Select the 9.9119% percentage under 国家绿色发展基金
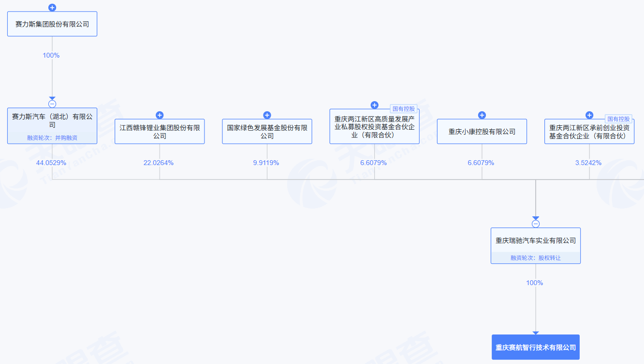 pyautogui.click(x=267, y=163)
